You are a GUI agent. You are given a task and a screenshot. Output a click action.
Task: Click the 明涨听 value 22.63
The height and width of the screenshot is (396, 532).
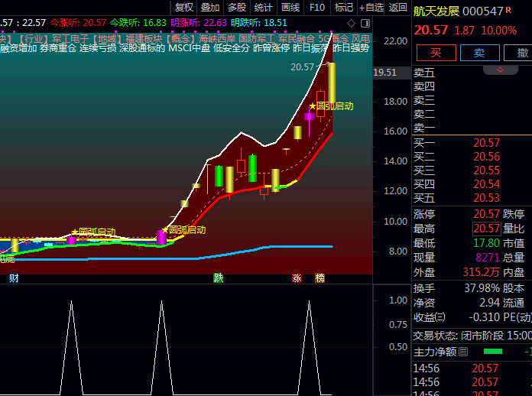tap(215, 23)
